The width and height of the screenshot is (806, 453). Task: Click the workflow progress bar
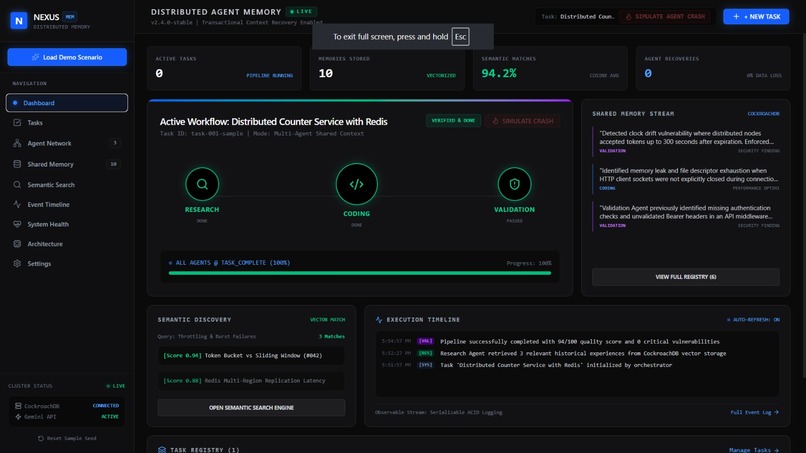tap(359, 273)
